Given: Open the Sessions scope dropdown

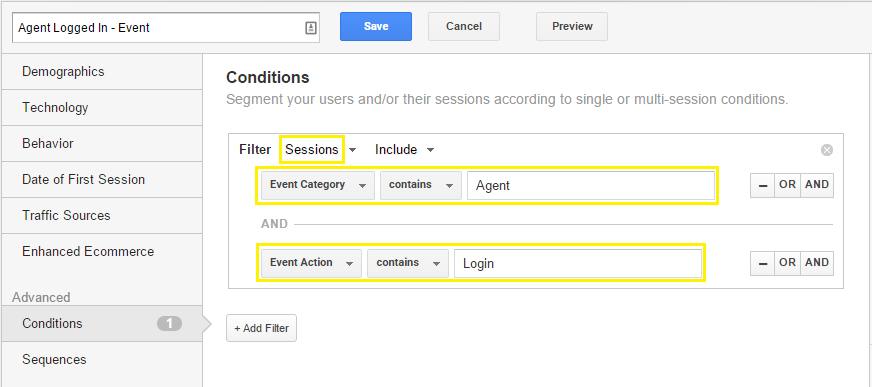Looking at the screenshot, I should [320, 150].
